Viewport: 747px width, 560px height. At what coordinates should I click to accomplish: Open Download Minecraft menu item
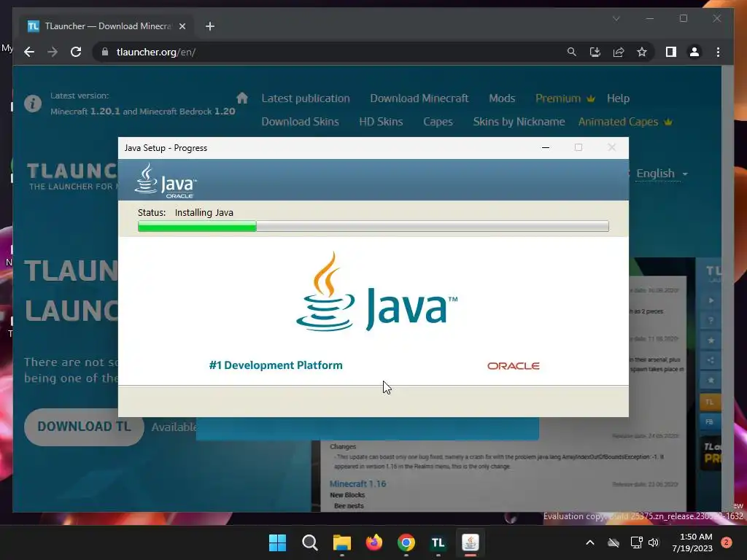[x=419, y=98]
